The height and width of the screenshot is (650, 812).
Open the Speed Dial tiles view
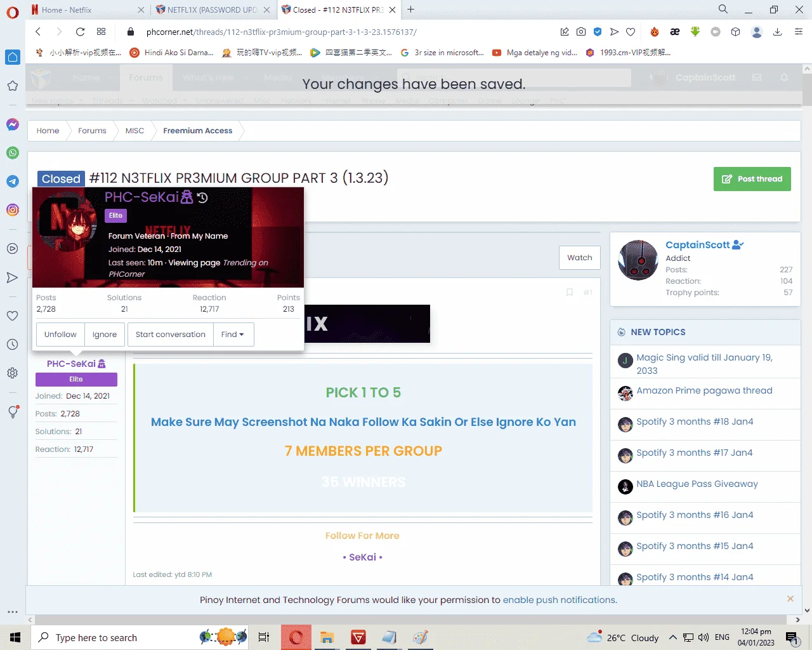coord(101,32)
